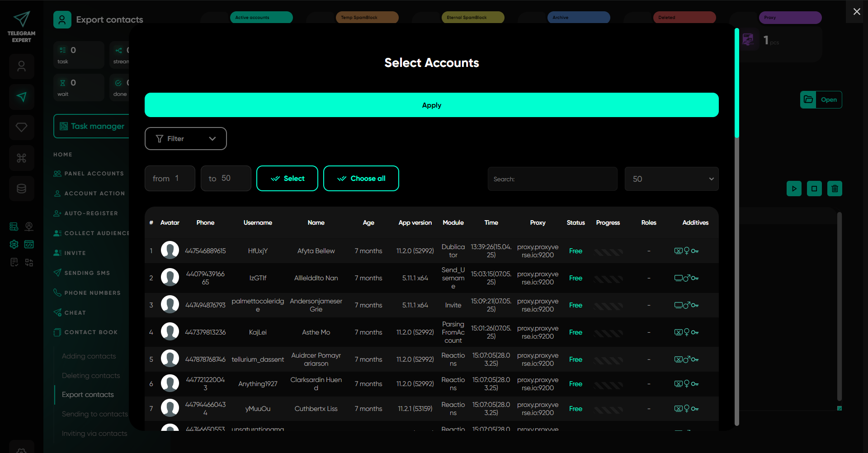Click the trash delete icon
Image resolution: width=868 pixels, height=453 pixels.
point(835,189)
